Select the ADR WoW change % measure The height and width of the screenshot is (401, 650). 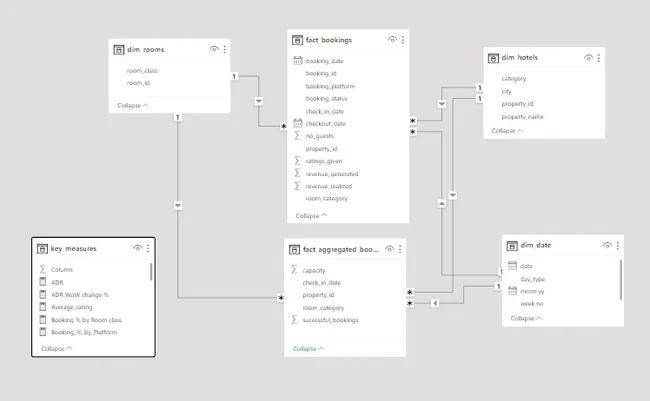coord(80,295)
